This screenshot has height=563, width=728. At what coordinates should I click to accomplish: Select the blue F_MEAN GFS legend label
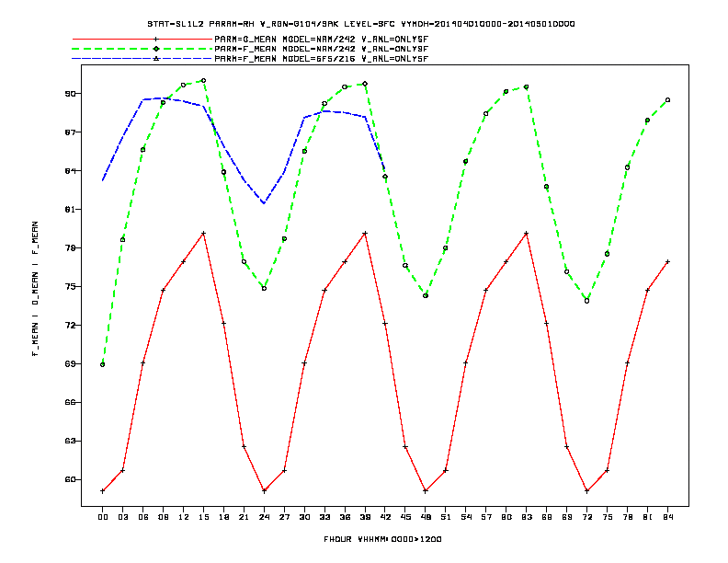pyautogui.click(x=322, y=59)
